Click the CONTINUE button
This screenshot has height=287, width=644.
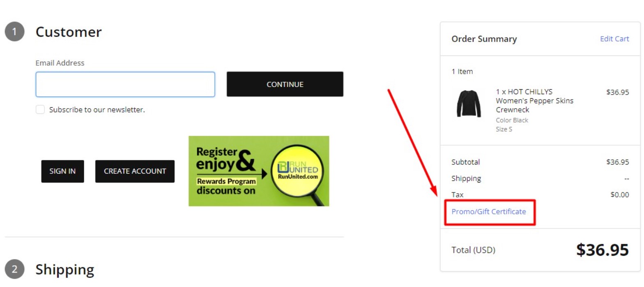click(285, 84)
